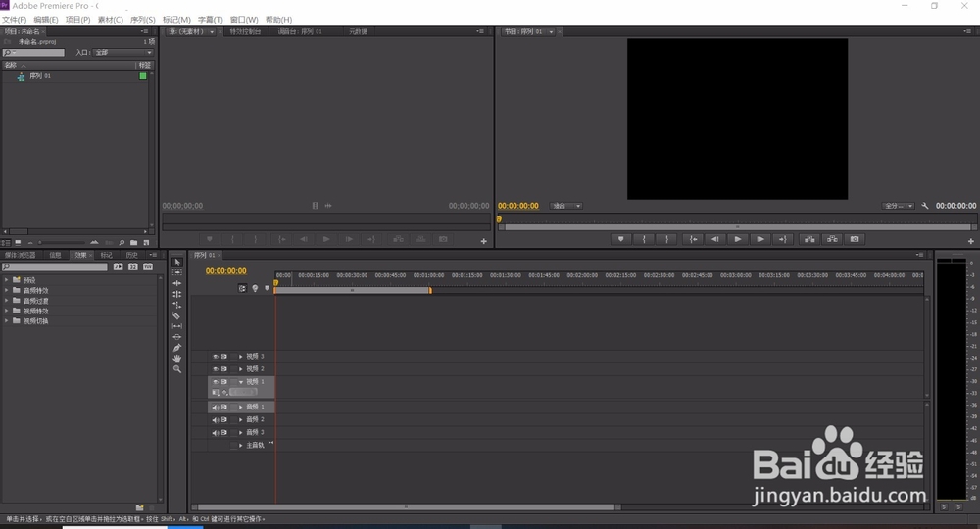
Task: Collapse Video 1 track
Action: click(x=241, y=382)
